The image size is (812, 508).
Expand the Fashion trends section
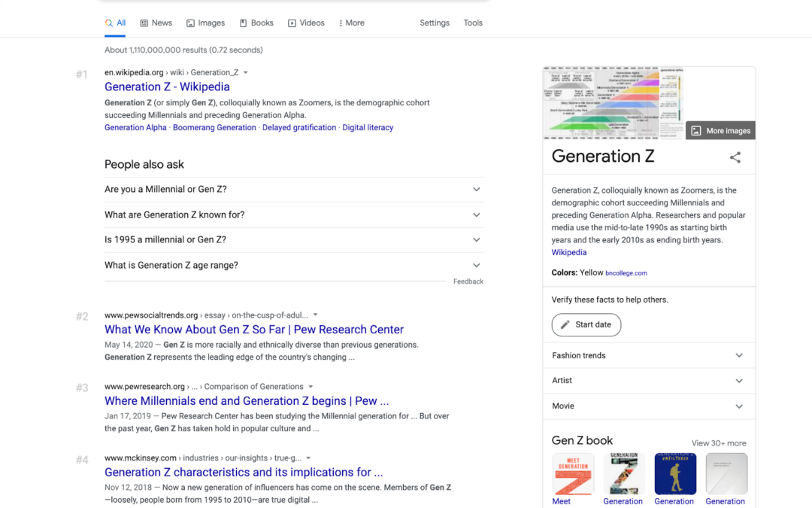(738, 354)
